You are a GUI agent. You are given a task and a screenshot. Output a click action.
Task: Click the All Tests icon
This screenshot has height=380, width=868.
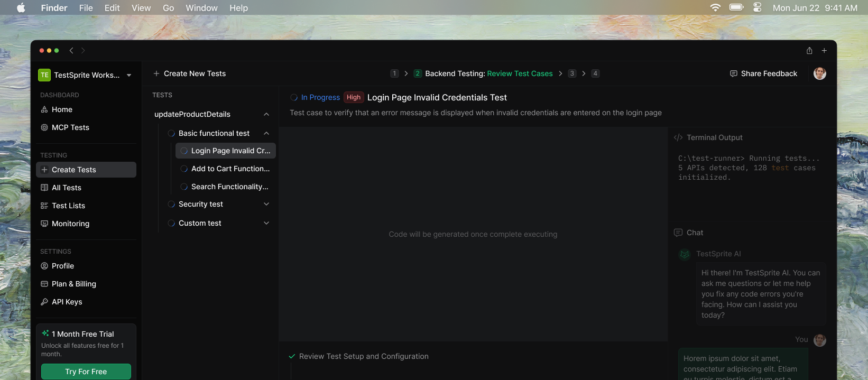[44, 188]
